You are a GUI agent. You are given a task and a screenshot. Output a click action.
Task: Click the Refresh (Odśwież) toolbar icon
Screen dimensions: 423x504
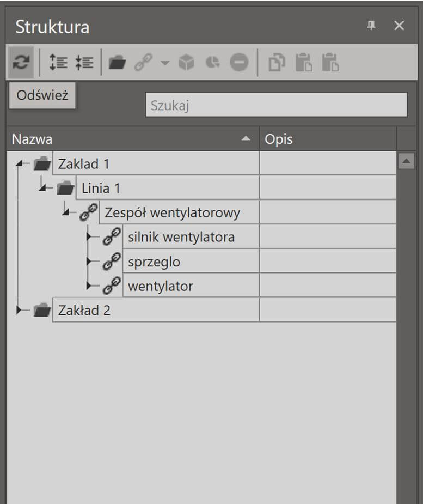click(21, 62)
